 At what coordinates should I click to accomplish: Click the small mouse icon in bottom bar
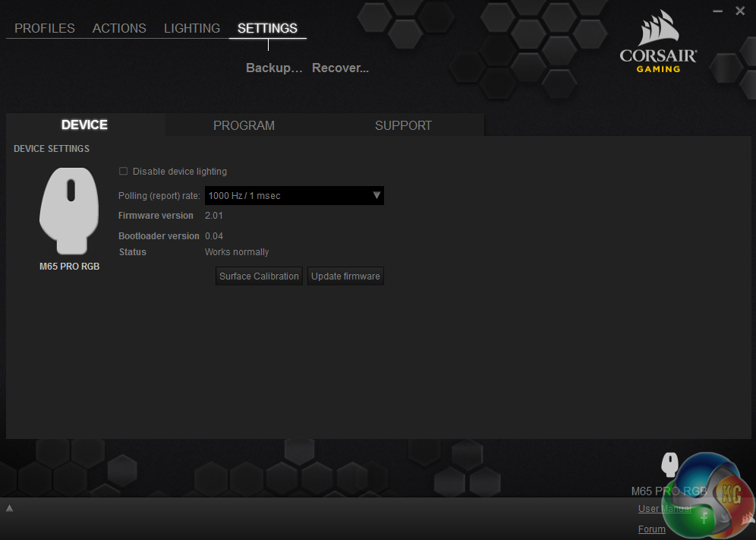pyautogui.click(x=669, y=465)
